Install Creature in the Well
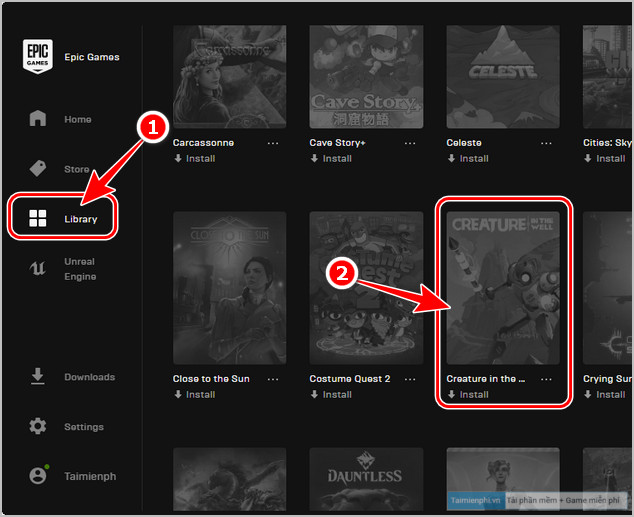 point(468,394)
